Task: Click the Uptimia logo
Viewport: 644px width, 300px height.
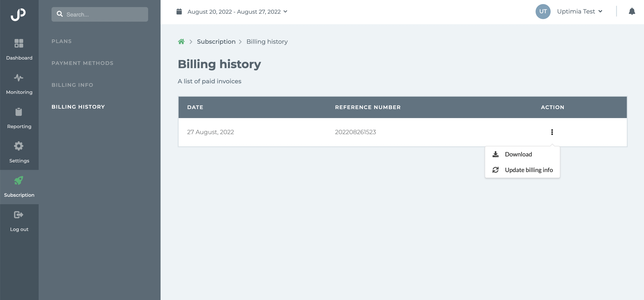Action: click(18, 14)
